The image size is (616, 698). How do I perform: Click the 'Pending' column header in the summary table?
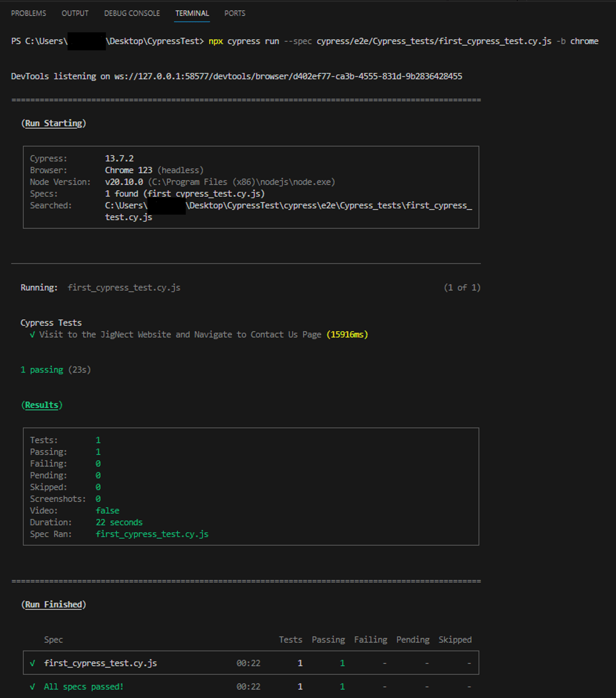point(413,640)
